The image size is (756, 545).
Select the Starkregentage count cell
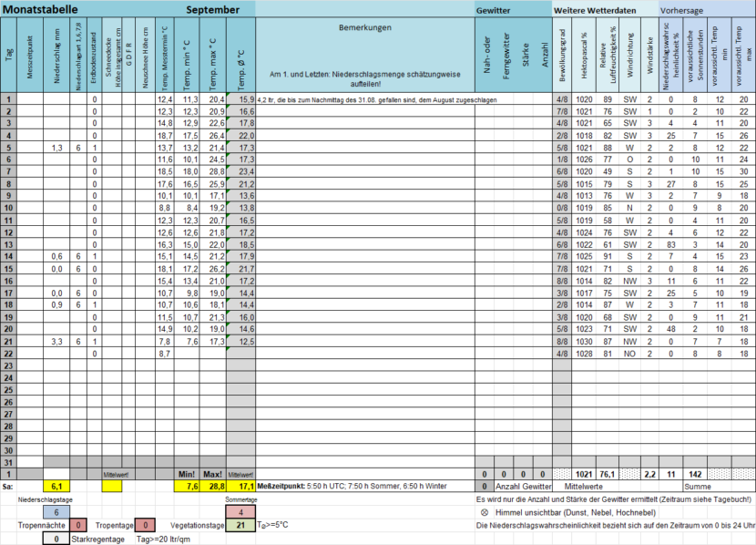pos(56,539)
